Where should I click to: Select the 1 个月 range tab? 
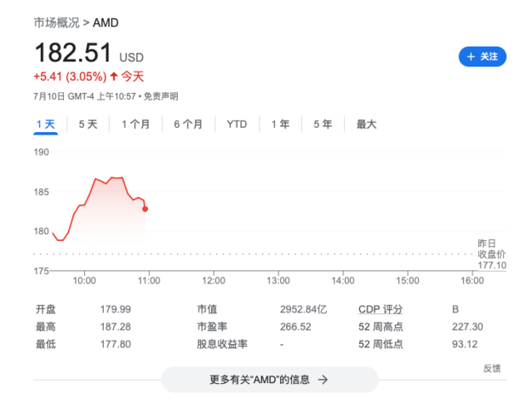tap(135, 125)
